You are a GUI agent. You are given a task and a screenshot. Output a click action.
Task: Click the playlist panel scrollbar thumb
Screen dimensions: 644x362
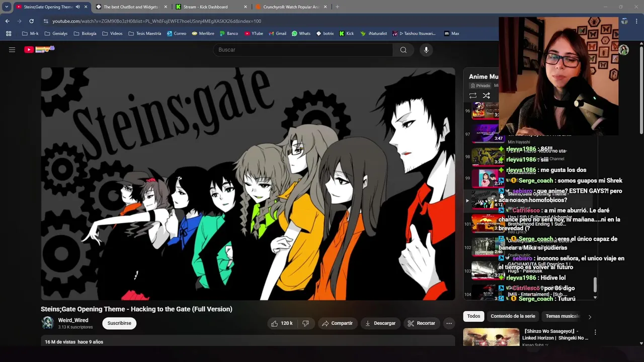(x=595, y=285)
